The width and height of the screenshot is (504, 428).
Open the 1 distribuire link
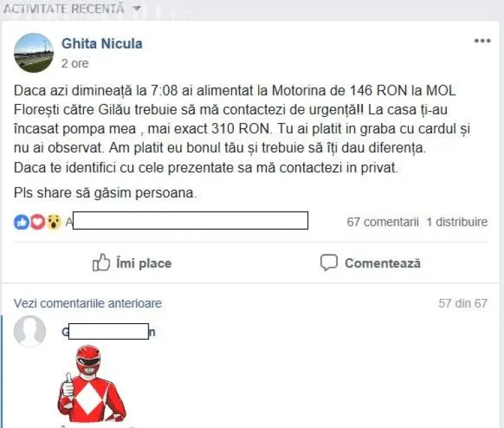pyautogui.click(x=457, y=222)
